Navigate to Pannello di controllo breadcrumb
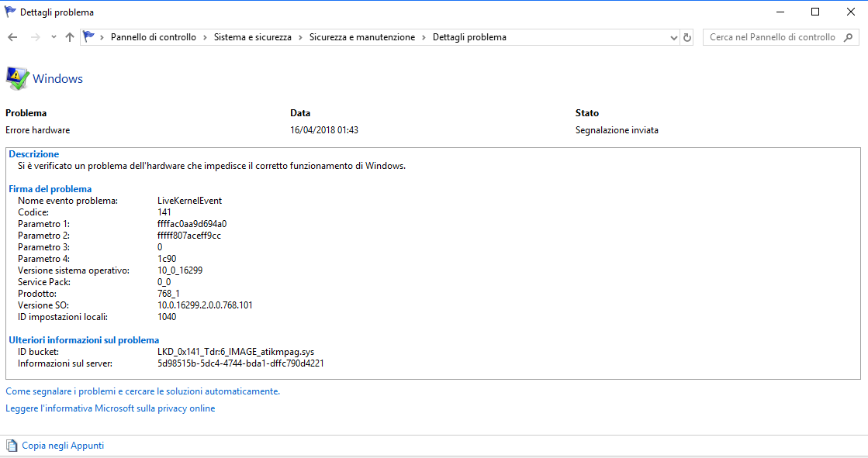Image resolution: width=868 pixels, height=458 pixels. coord(153,37)
